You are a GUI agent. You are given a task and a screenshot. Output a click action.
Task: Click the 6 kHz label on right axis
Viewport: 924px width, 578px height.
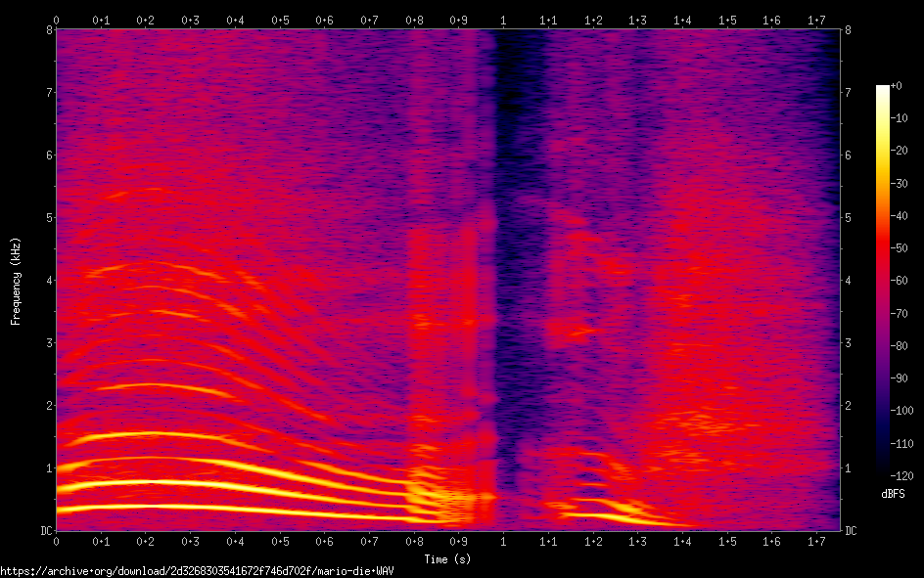[x=849, y=156]
